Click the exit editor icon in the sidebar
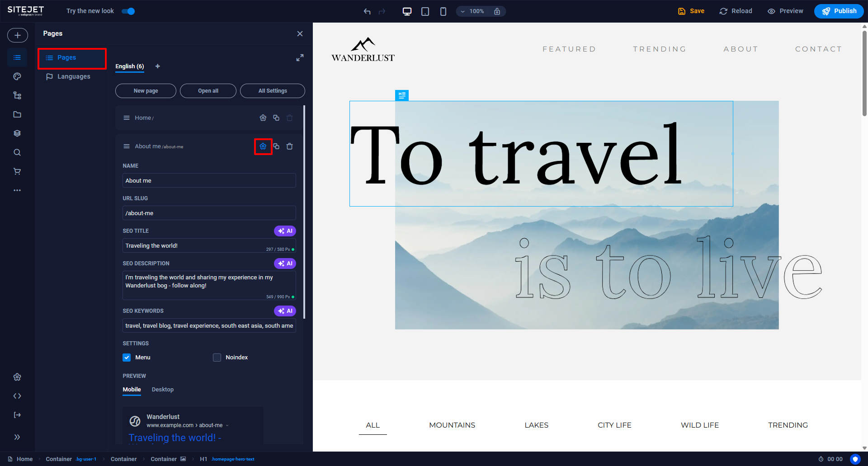Viewport: 868px width, 466px height. click(17, 415)
